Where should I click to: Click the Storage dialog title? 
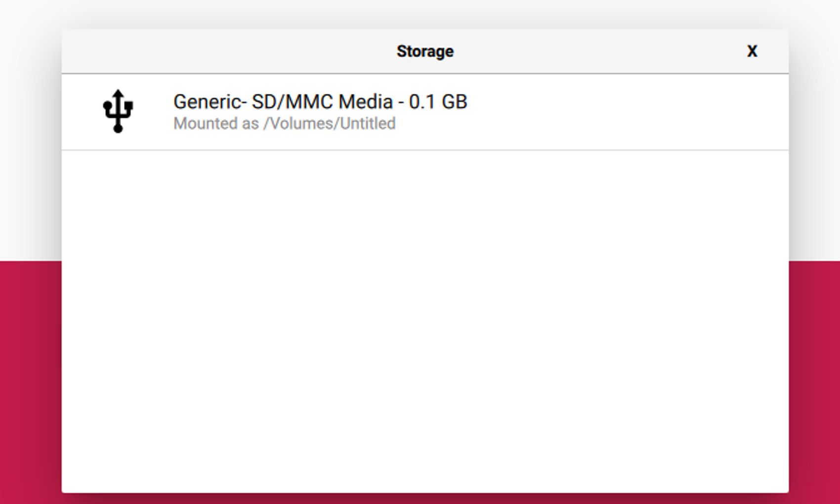[425, 51]
